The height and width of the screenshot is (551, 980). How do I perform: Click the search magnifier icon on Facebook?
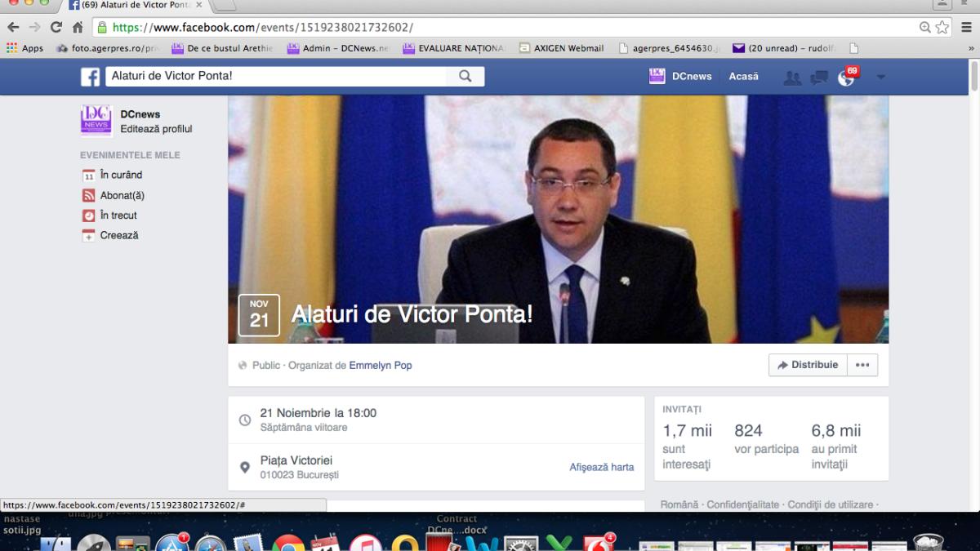tap(465, 77)
